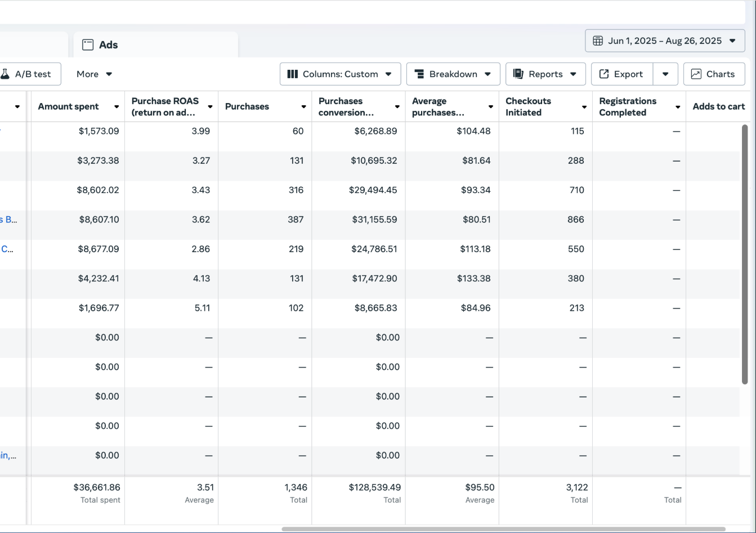Open the Average purchases column dropdown arrow

point(491,107)
